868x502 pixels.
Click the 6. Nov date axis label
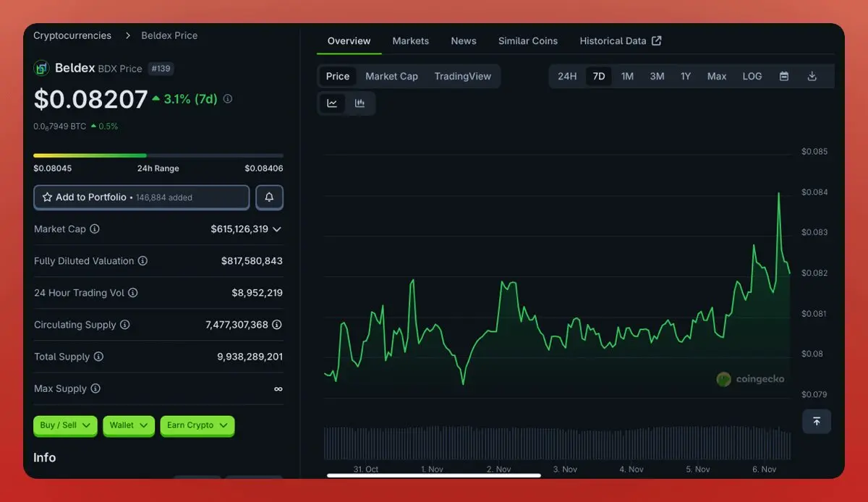click(x=765, y=469)
